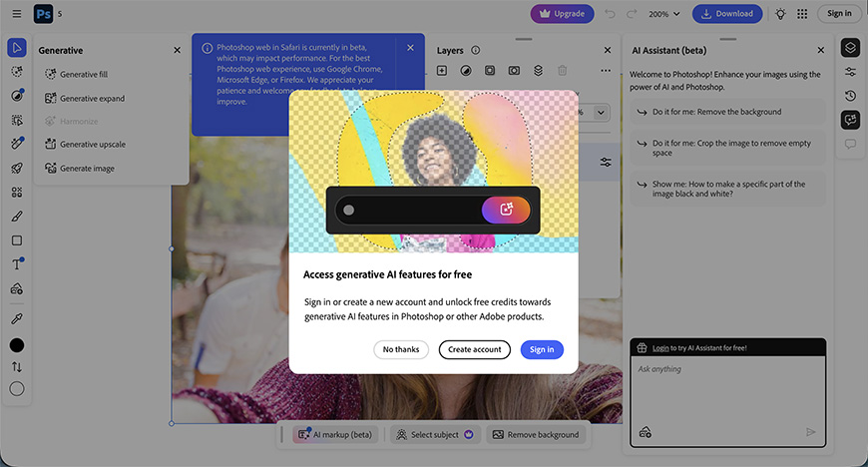Viewport: 868px width, 467px height.
Task: Dismiss the Safari beta notice
Action: 410,48
